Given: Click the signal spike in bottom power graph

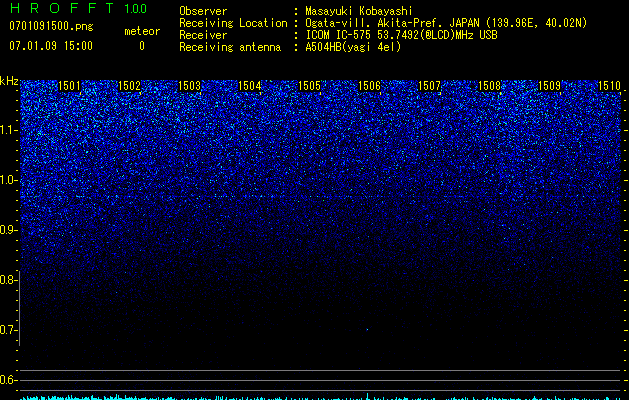Looking at the screenshot, I should pos(367,396).
